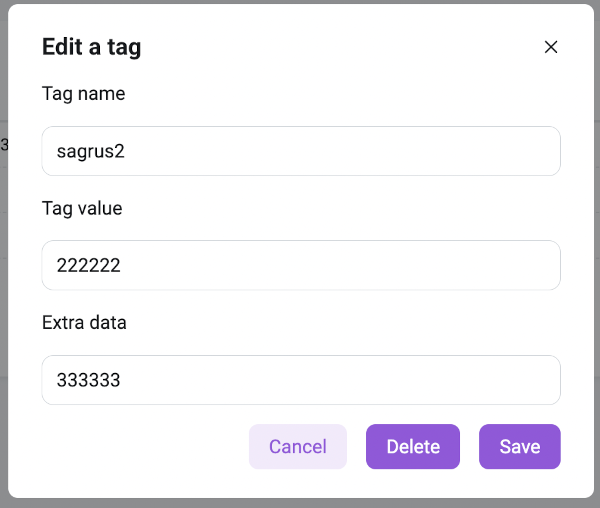Click the X icon beside dialog title

click(550, 47)
